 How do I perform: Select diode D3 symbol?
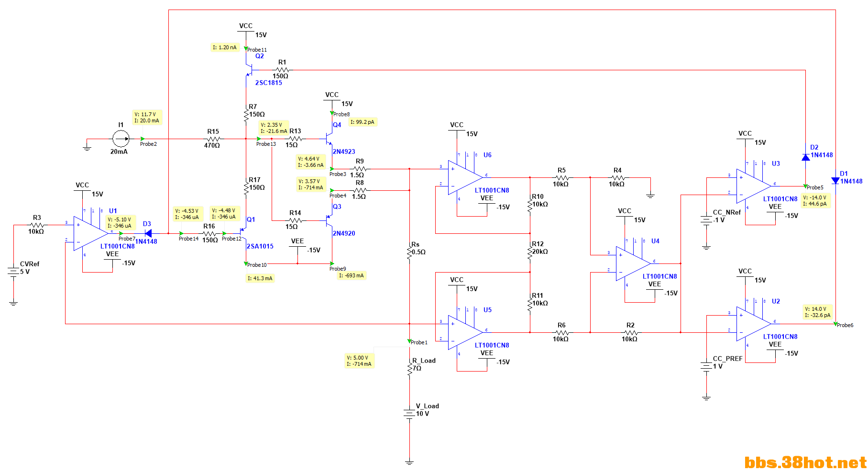click(148, 233)
